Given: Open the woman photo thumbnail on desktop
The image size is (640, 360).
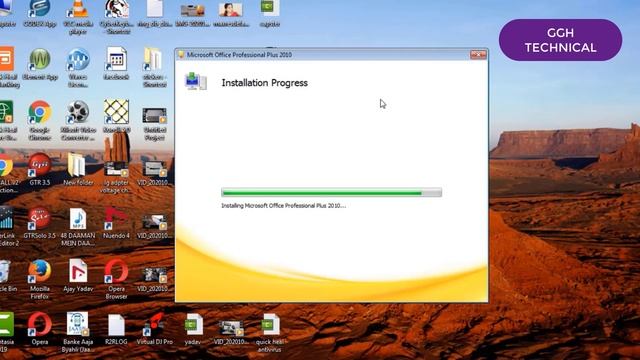Looking at the screenshot, I should [x=231, y=9].
